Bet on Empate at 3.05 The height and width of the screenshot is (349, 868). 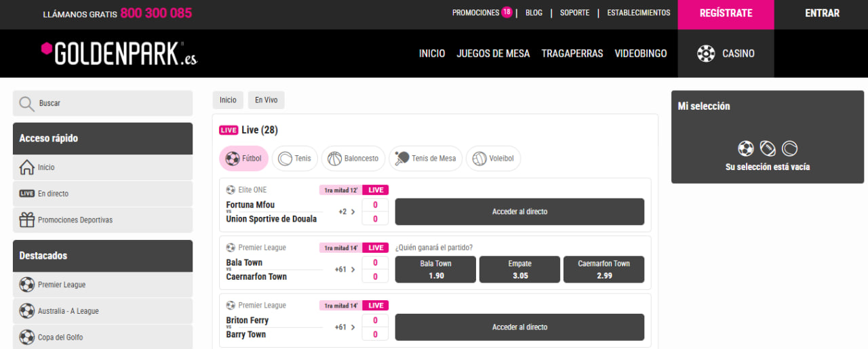tap(519, 269)
